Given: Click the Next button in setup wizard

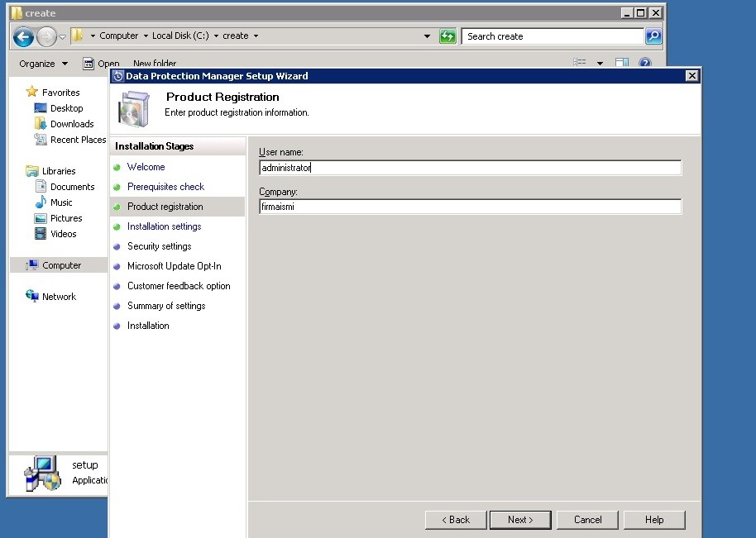Looking at the screenshot, I should pyautogui.click(x=520, y=520).
